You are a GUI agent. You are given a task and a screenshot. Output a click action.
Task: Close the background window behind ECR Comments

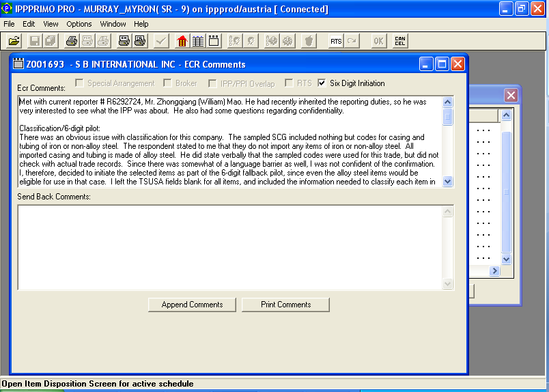pos(511,96)
